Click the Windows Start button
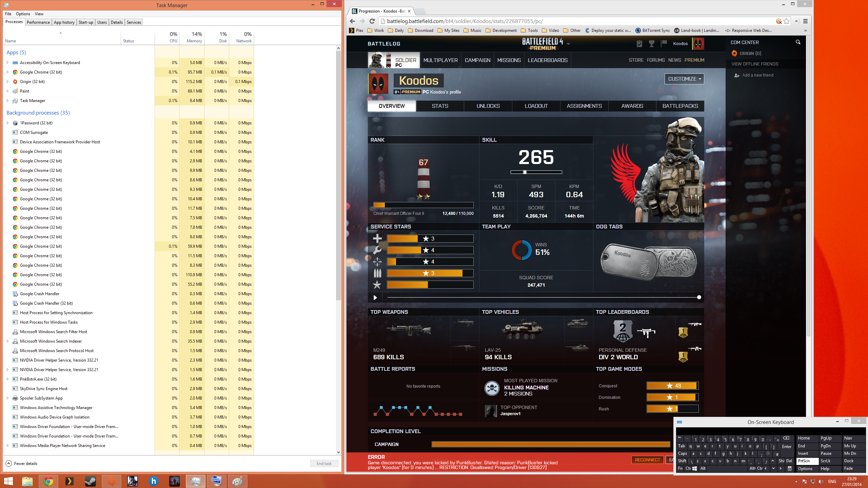Screen dimensions: 868x488 pyautogui.click(x=8, y=481)
